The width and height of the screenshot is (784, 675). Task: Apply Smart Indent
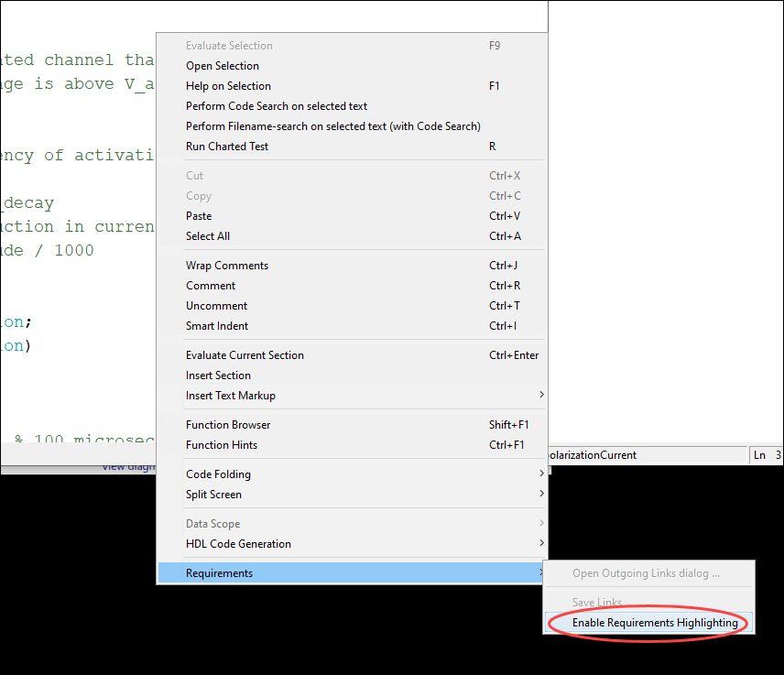click(217, 326)
